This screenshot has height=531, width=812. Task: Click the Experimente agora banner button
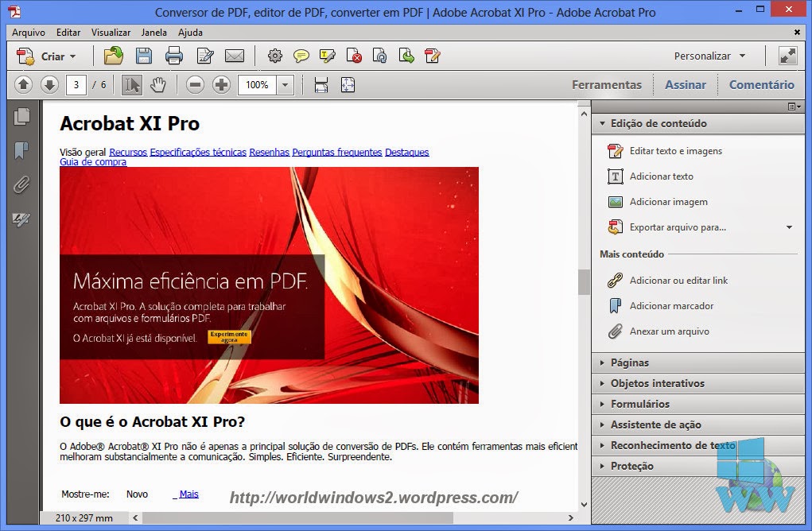tap(229, 337)
